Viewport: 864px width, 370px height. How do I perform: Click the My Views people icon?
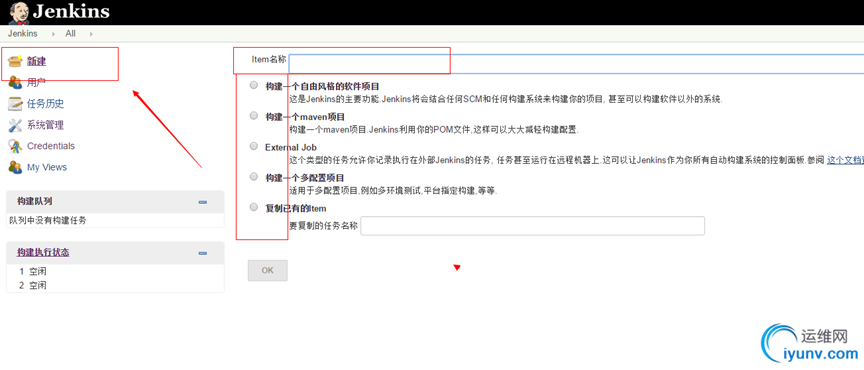15,167
